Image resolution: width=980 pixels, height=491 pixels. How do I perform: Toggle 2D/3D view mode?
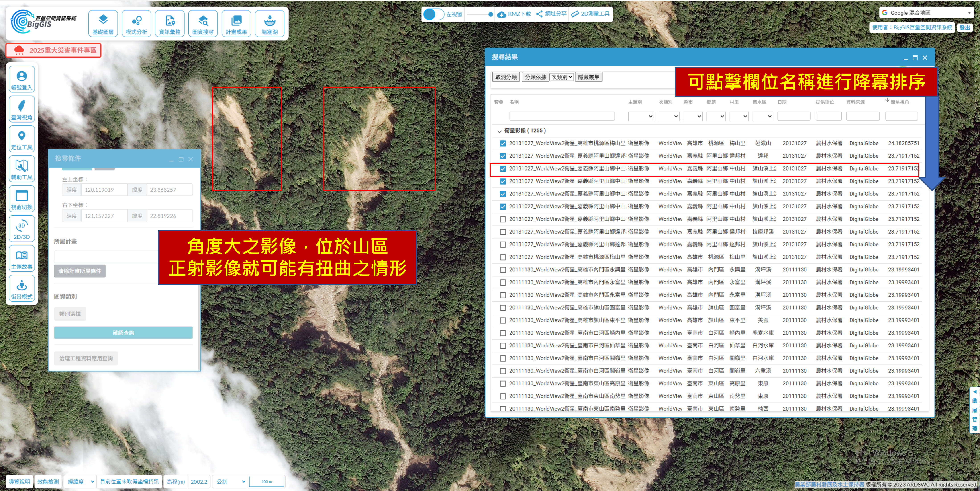22,229
